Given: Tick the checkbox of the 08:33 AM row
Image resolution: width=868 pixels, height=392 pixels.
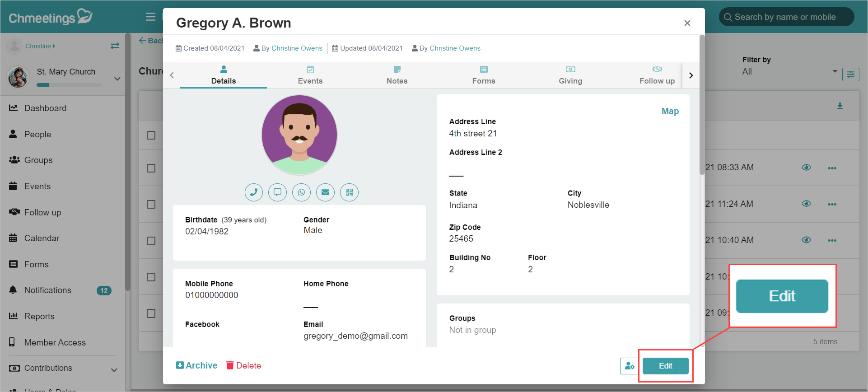Looking at the screenshot, I should point(151,168).
